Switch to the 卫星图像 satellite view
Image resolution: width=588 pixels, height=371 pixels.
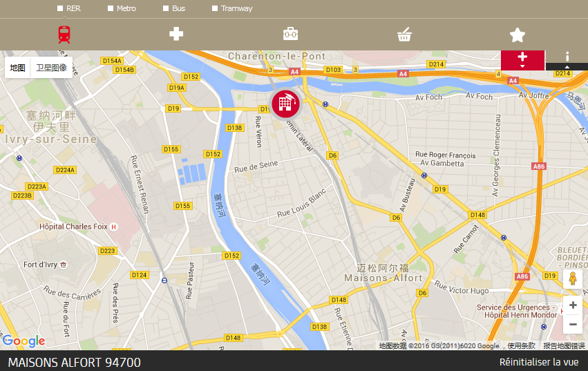tap(51, 68)
